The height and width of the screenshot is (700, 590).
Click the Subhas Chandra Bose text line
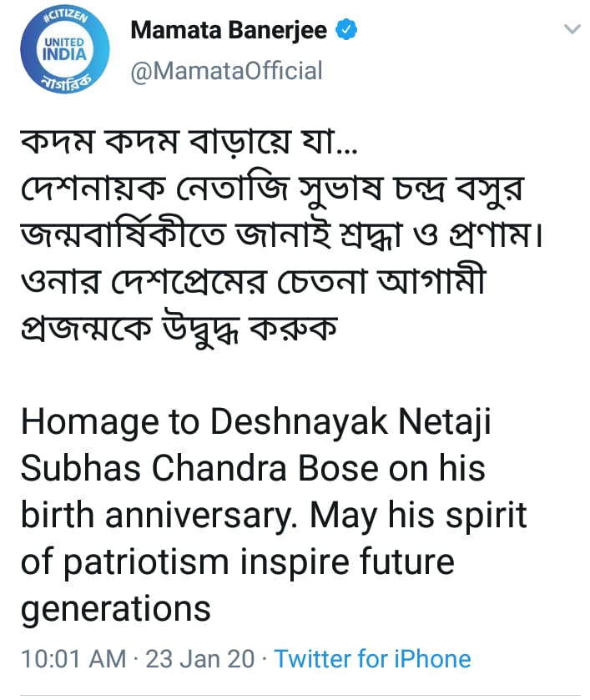tap(253, 468)
